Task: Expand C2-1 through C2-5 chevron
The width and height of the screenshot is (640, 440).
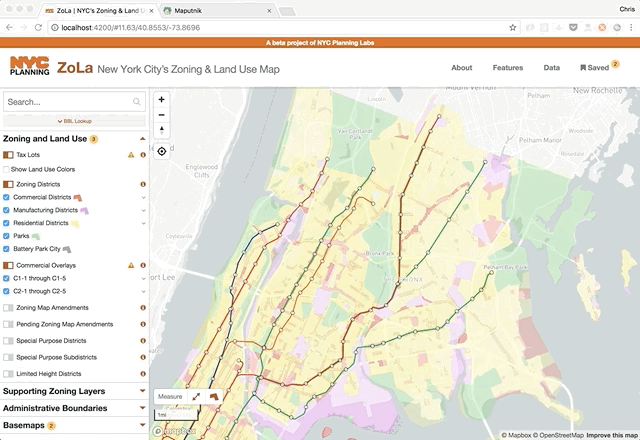Action: (x=143, y=291)
